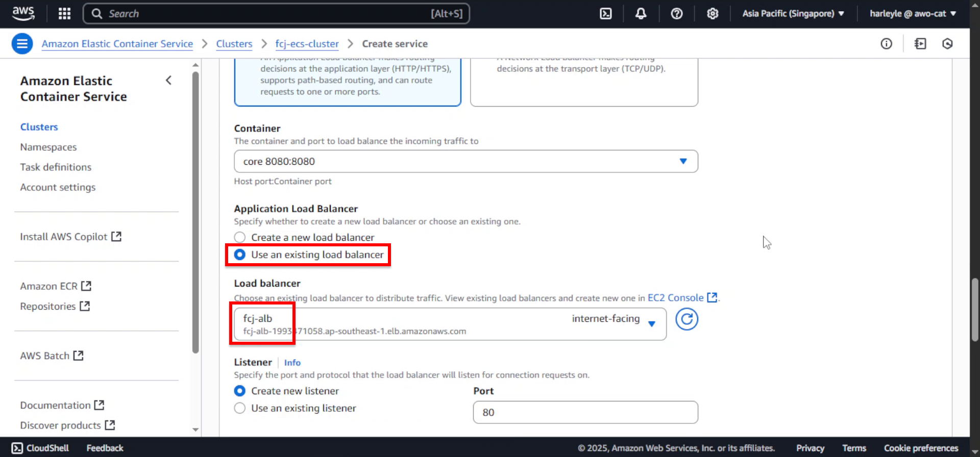Viewport: 980px width, 457px height.
Task: Refresh the load balancer list
Action: pos(687,319)
